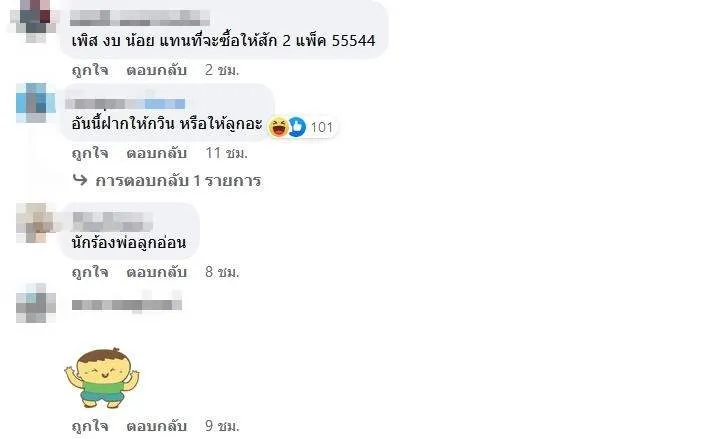Screen dimensions: 712x439
Task: Open the blue blurred avatar of the second commenter
Action: click(x=35, y=103)
